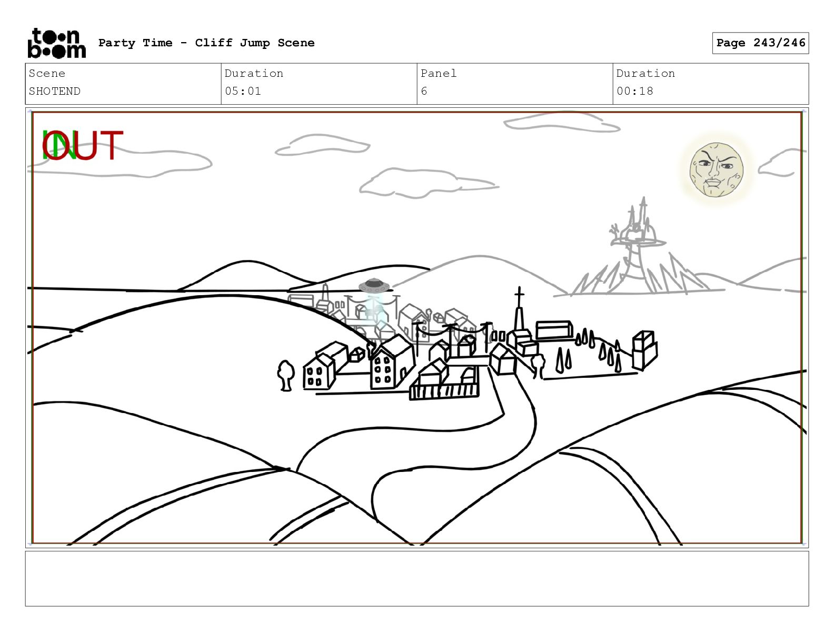This screenshot has height=644, width=834.
Task: Click the 'Panel' header label
Action: (x=439, y=73)
